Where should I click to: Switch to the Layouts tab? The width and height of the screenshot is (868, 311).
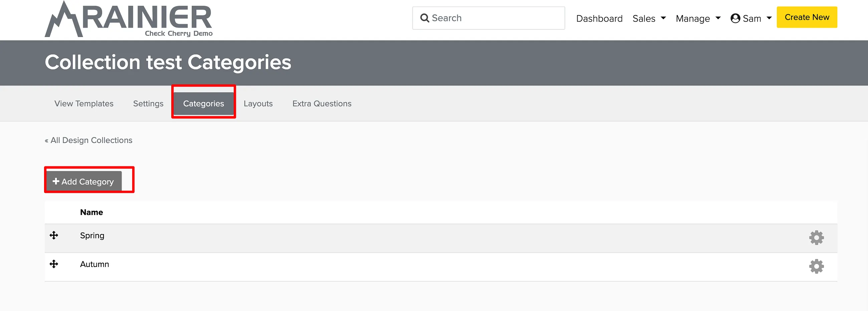pyautogui.click(x=258, y=104)
